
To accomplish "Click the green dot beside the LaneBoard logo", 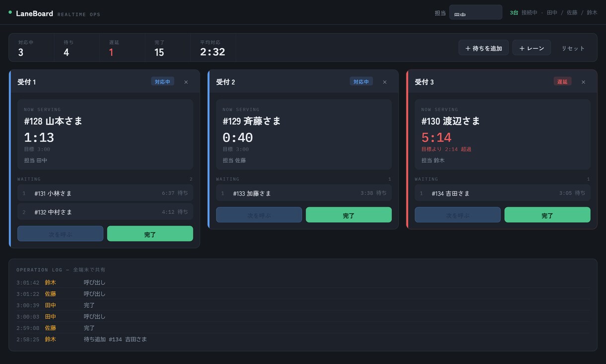I will (x=10, y=12).
